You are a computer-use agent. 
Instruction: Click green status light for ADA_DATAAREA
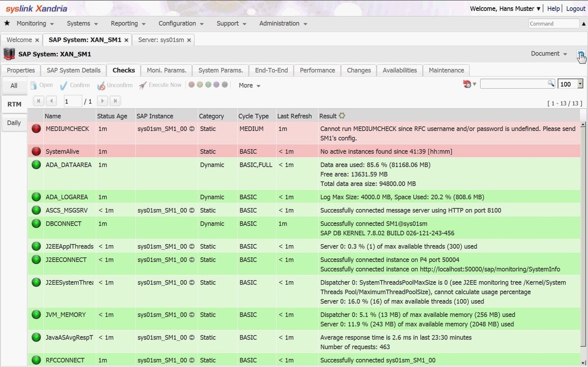(x=36, y=164)
